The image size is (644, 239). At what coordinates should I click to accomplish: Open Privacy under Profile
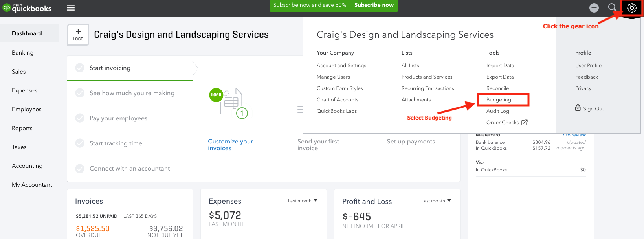[x=583, y=88]
